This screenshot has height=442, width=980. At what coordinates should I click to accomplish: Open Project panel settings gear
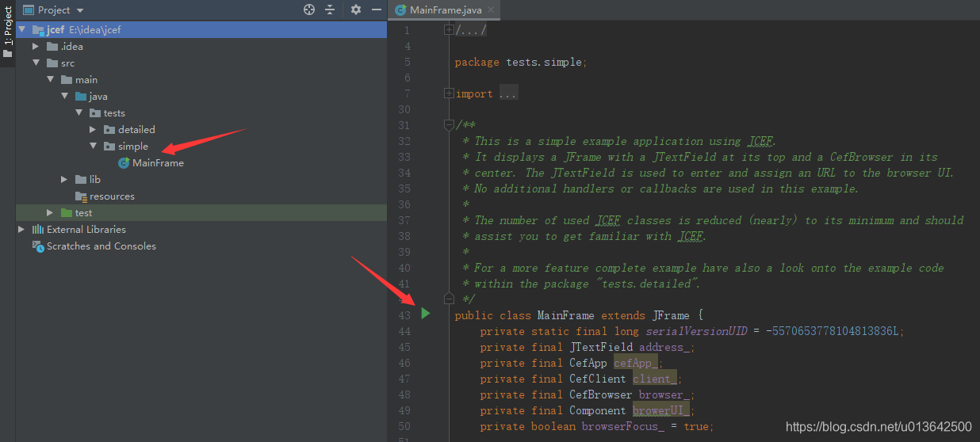[x=355, y=10]
